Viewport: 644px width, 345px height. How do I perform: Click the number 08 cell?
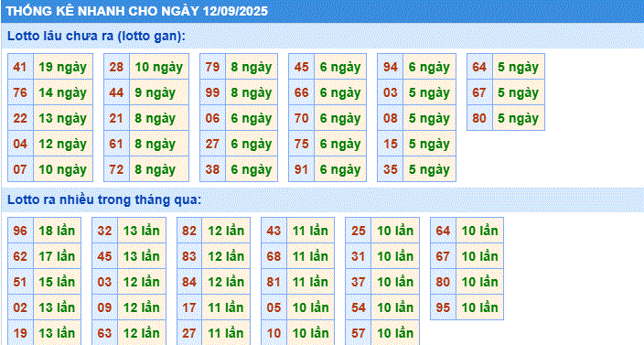click(391, 118)
